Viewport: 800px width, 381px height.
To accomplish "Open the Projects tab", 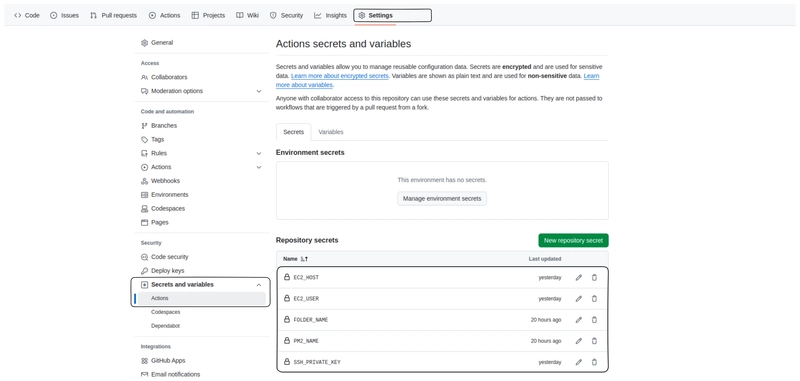I will tap(208, 15).
